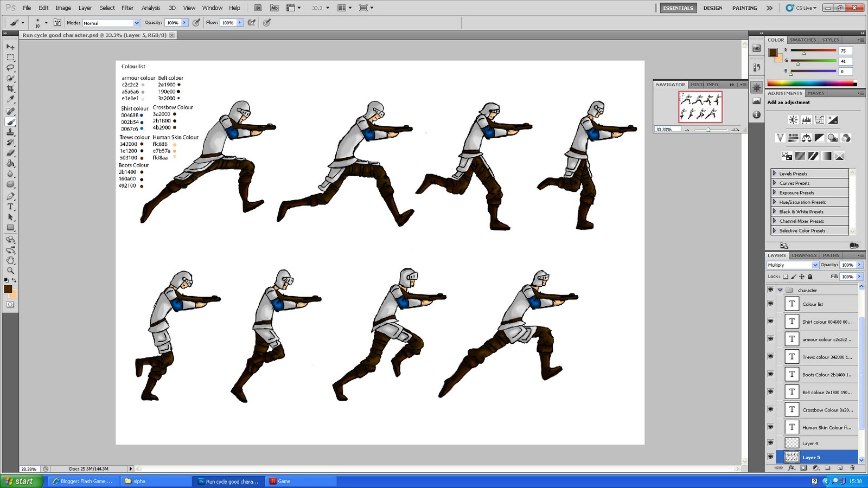Add a Hue/Saturation adjustment from the Adjustments panel
This screenshot has width=868, height=488.
point(793,137)
